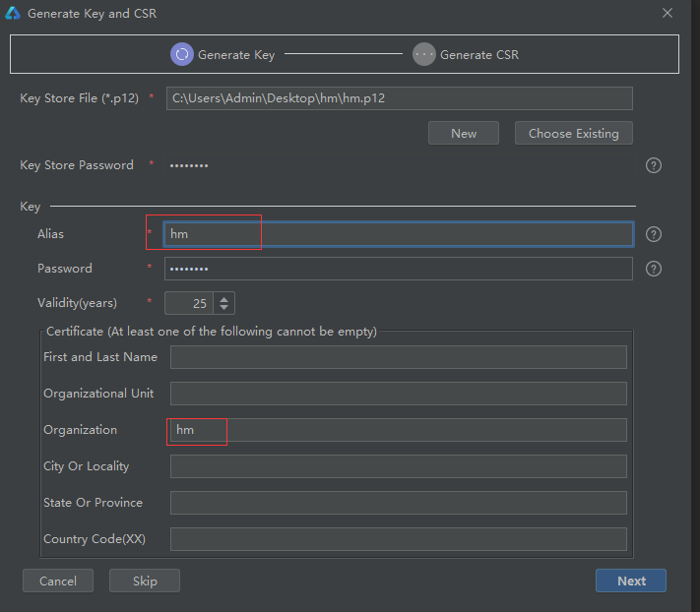Decrease Validity years with down arrow
The width and height of the screenshot is (700, 612).
224,307
